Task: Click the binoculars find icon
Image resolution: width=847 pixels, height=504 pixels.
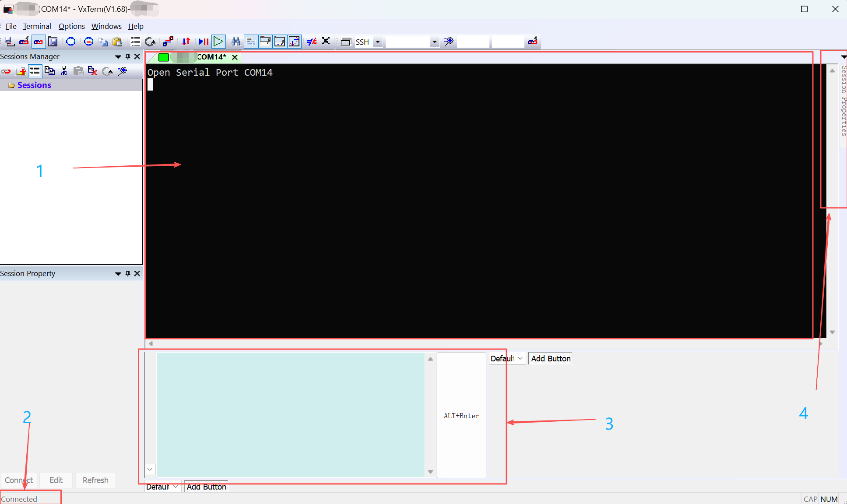Action: [x=236, y=42]
